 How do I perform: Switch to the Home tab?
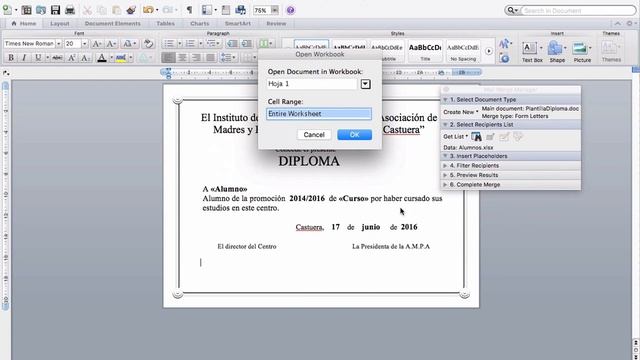[x=24, y=24]
